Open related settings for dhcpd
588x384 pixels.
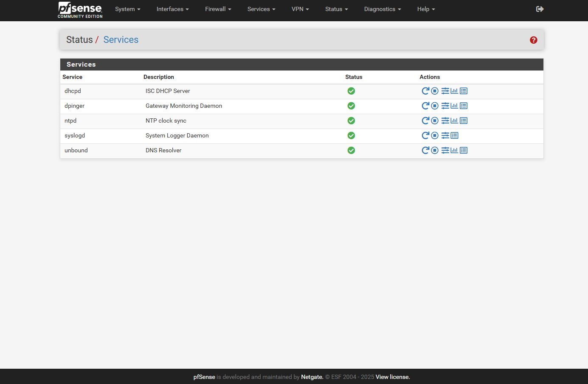tap(445, 91)
